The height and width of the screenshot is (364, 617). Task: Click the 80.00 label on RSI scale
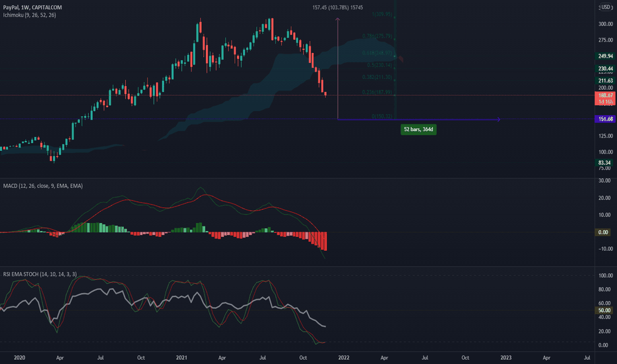(x=604, y=290)
